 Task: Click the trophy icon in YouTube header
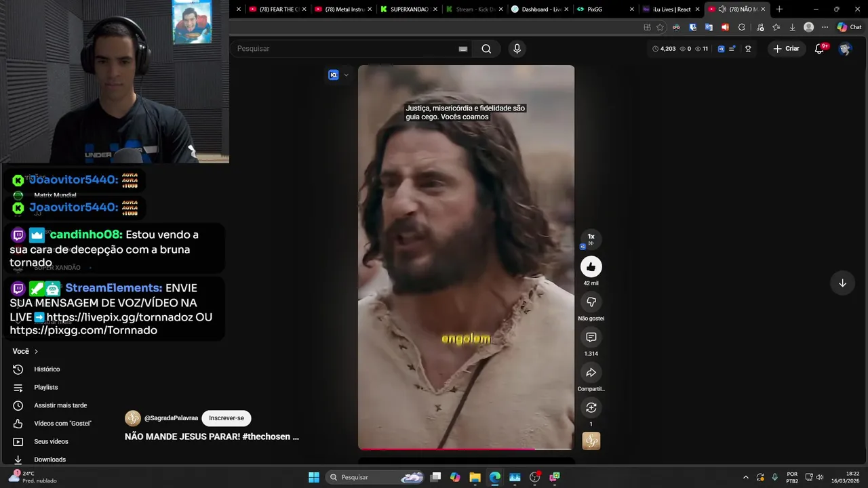(x=748, y=49)
